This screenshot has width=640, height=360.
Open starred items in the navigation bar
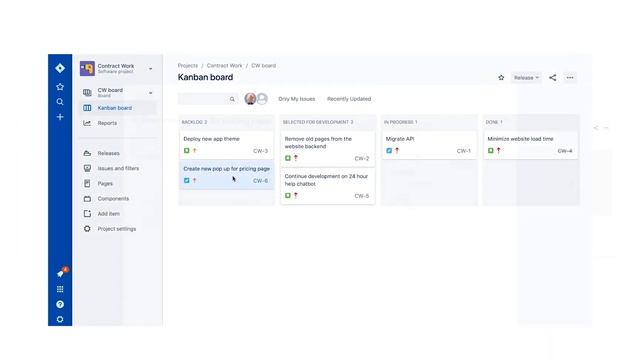tap(60, 87)
